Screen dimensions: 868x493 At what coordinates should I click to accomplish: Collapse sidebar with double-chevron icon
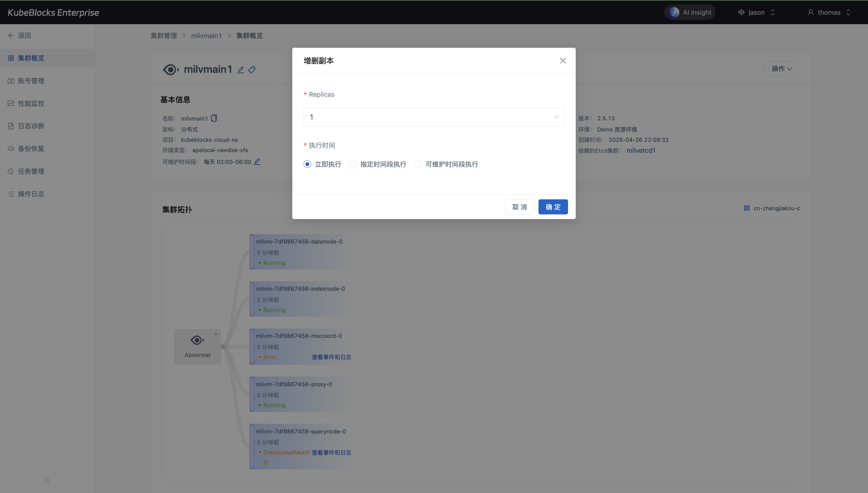[x=47, y=480]
